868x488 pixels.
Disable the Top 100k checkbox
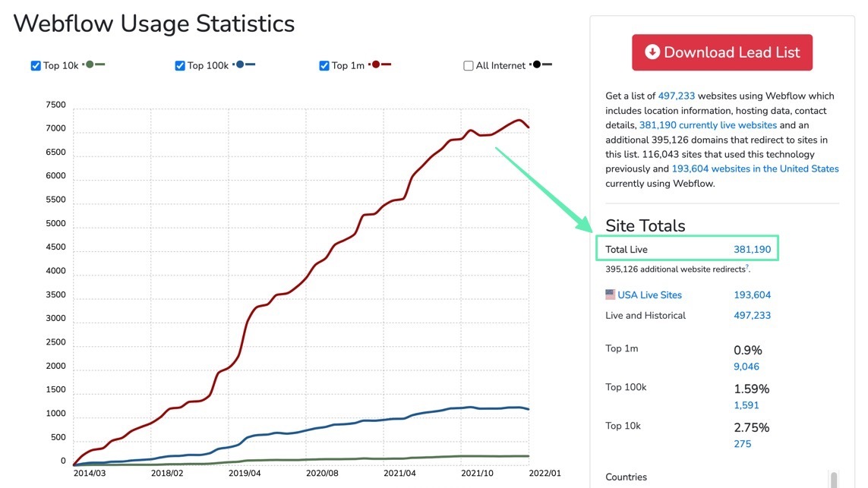pos(179,65)
